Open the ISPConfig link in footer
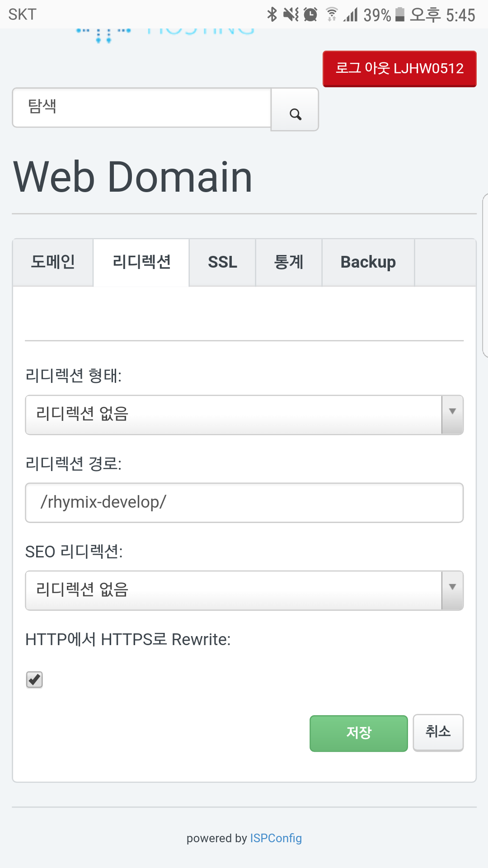Viewport: 488px width, 868px height. point(276,838)
